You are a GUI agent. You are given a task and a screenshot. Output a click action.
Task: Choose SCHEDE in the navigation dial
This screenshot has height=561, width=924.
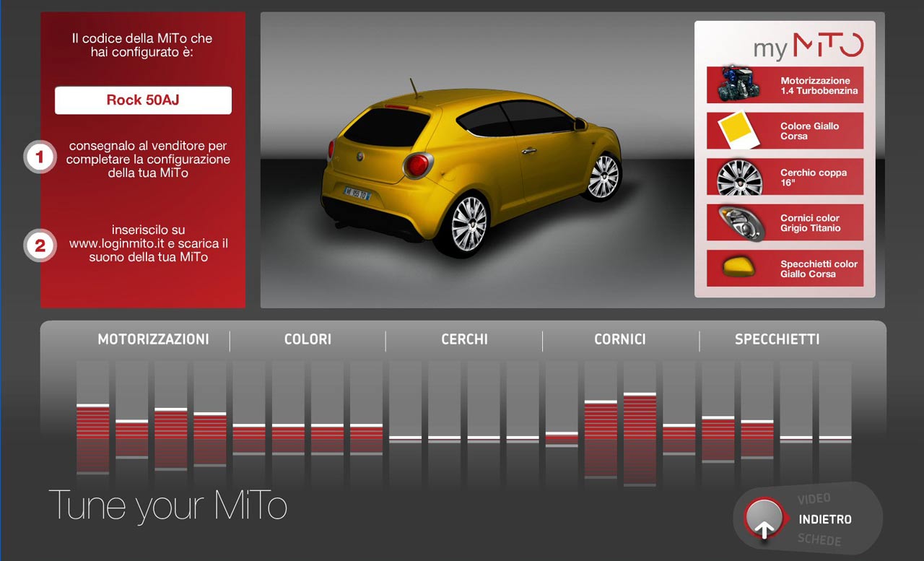tap(819, 540)
